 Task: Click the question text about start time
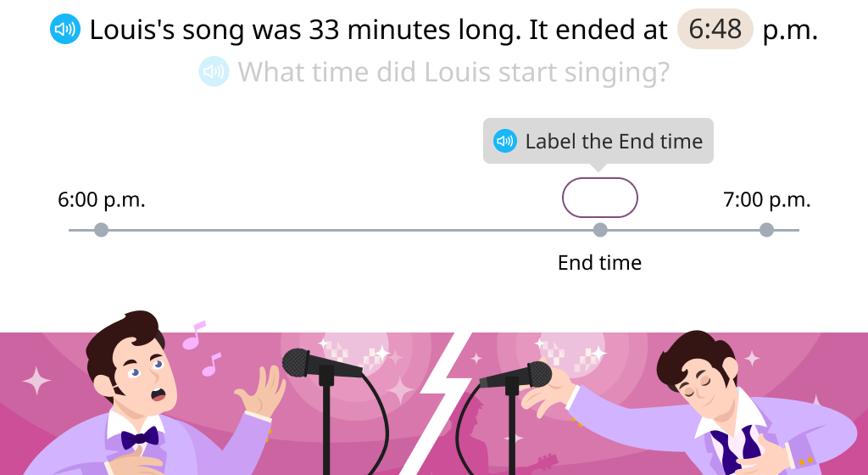tap(454, 72)
